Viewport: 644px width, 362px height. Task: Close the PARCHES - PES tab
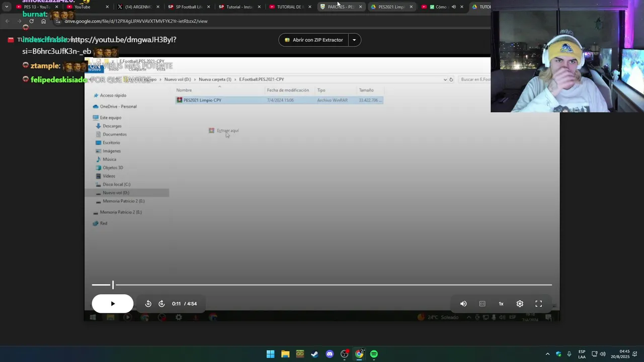(x=360, y=7)
